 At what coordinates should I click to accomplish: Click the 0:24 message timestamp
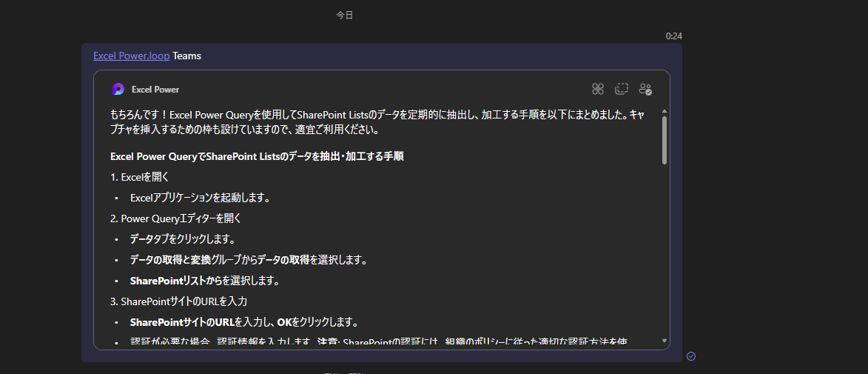(x=673, y=36)
